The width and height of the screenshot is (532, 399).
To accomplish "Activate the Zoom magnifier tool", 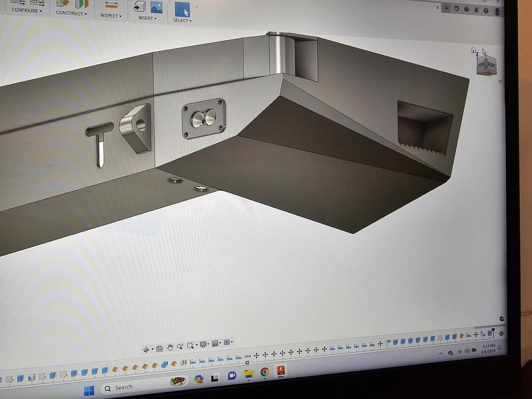I will (180, 346).
